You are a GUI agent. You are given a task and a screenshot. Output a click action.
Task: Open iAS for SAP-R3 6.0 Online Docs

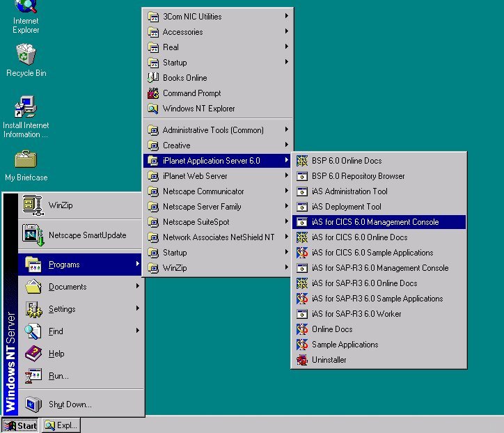(379, 283)
